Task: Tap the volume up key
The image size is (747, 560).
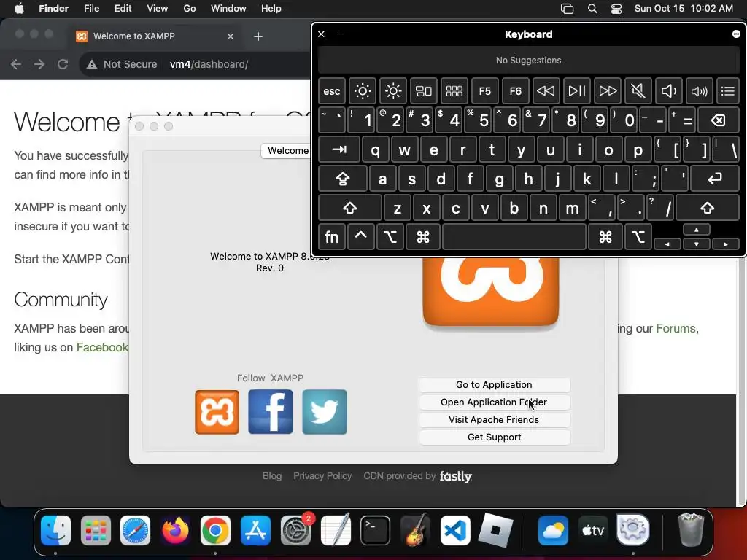Action: (699, 91)
